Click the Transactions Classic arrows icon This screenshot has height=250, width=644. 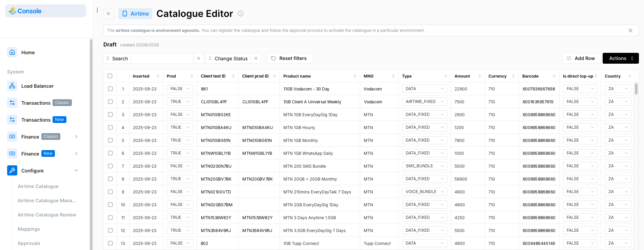coord(12,103)
